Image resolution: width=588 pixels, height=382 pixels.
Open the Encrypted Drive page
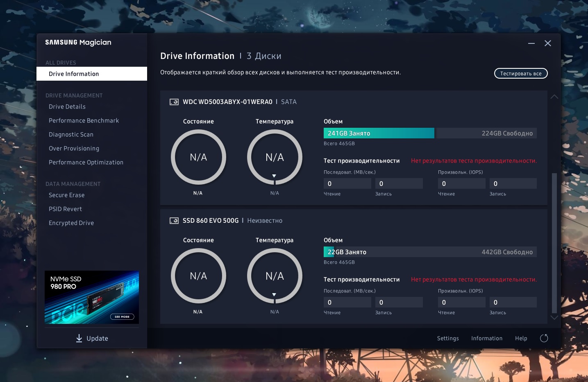click(x=71, y=223)
